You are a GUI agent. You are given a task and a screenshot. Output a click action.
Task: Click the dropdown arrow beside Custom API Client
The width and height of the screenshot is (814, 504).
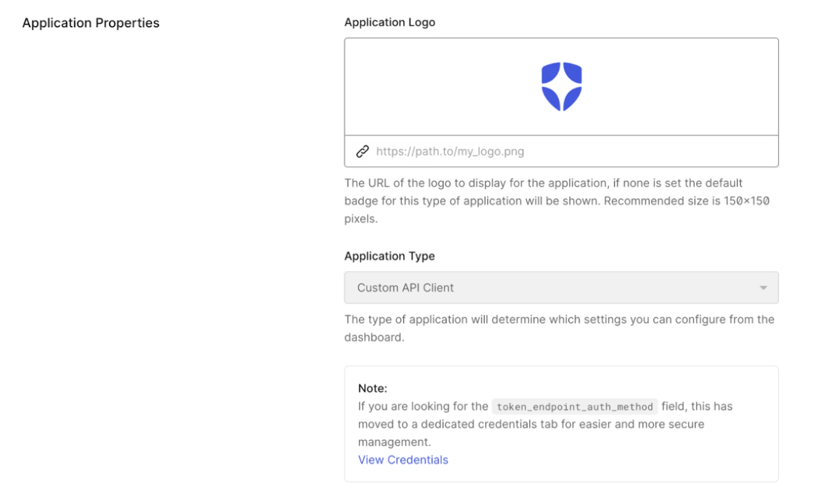[763, 288]
